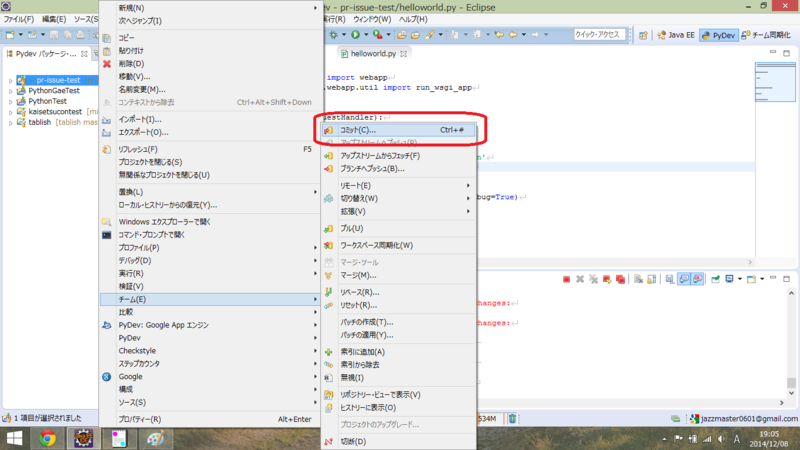Image resolution: width=800 pixels, height=450 pixels.
Task: Choose プロジェクトを閉じる(S)
Action: (x=210, y=162)
